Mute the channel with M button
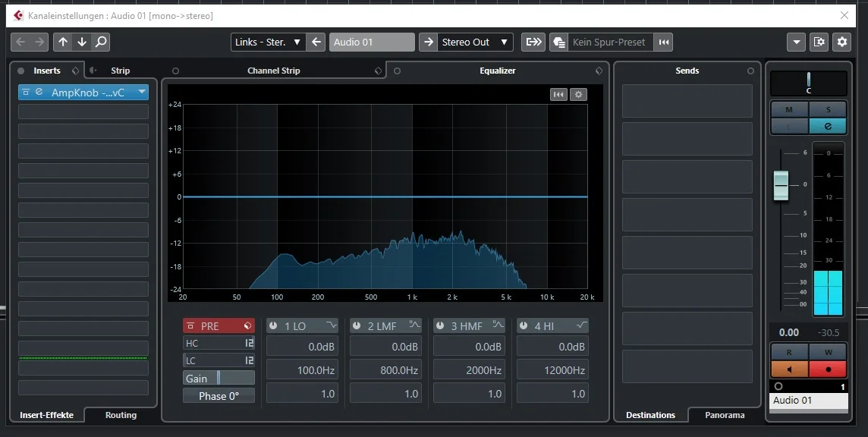 coord(789,109)
